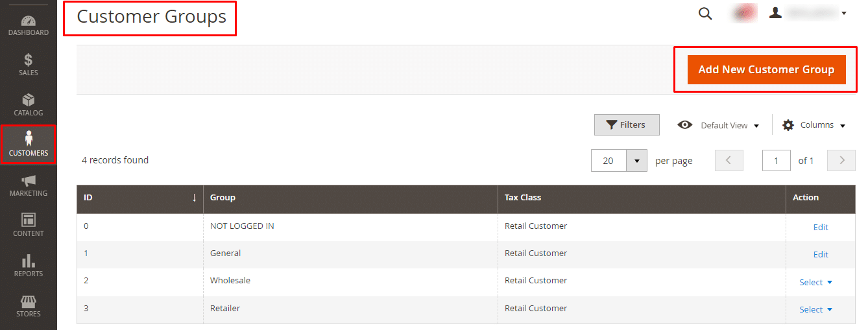Open the Select action for Wholesale
Viewport: 868px width, 330px height.
815,282
